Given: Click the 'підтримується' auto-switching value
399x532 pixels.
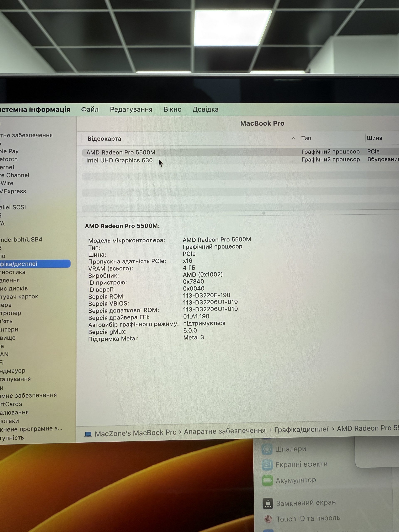Looking at the screenshot, I should click(x=204, y=323).
